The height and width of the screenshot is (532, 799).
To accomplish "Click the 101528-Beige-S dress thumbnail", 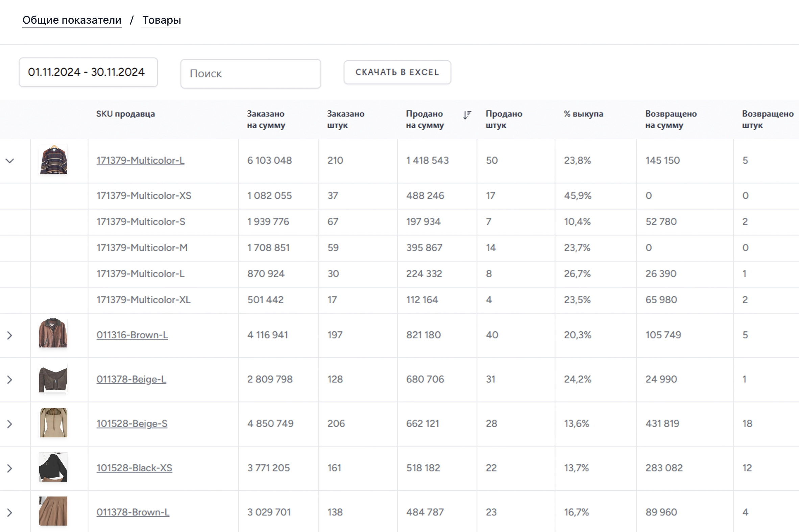I will (x=53, y=423).
